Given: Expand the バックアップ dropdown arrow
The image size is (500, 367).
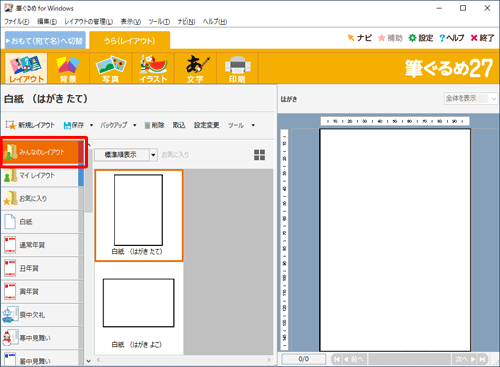Looking at the screenshot, I should point(135,125).
